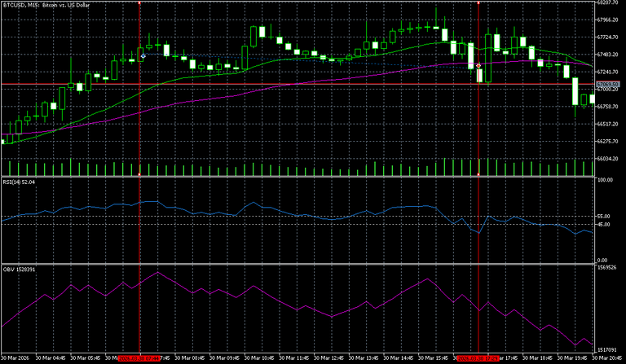Click the OBV scale value 1569526

pos(606,268)
